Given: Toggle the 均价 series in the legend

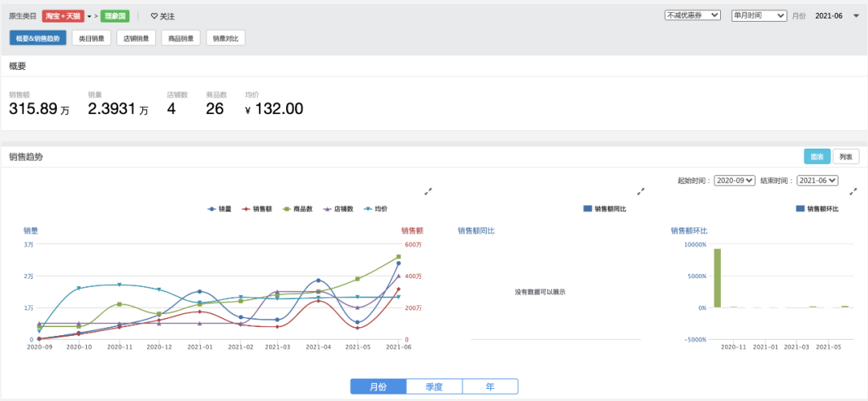Looking at the screenshot, I should (375, 209).
